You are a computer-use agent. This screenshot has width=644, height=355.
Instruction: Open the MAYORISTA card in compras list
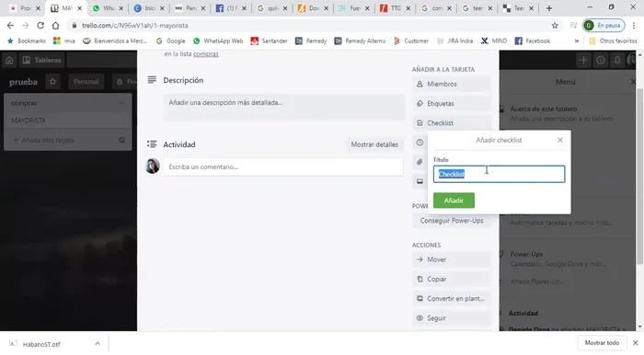click(x=68, y=120)
